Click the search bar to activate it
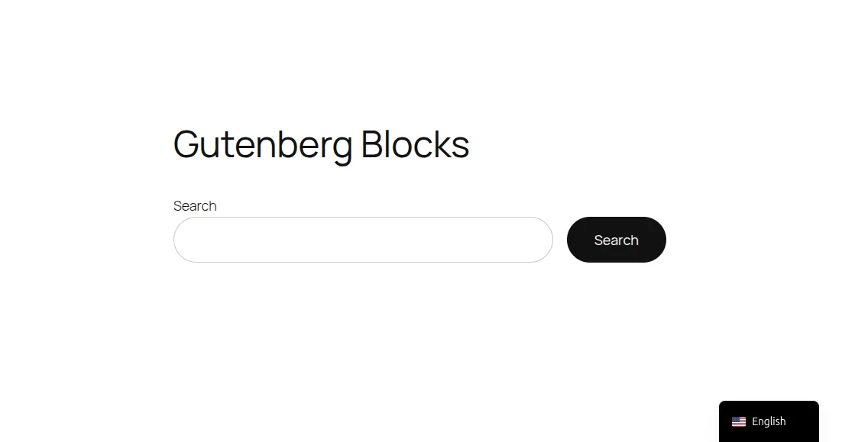This screenshot has width=868, height=442. click(362, 240)
